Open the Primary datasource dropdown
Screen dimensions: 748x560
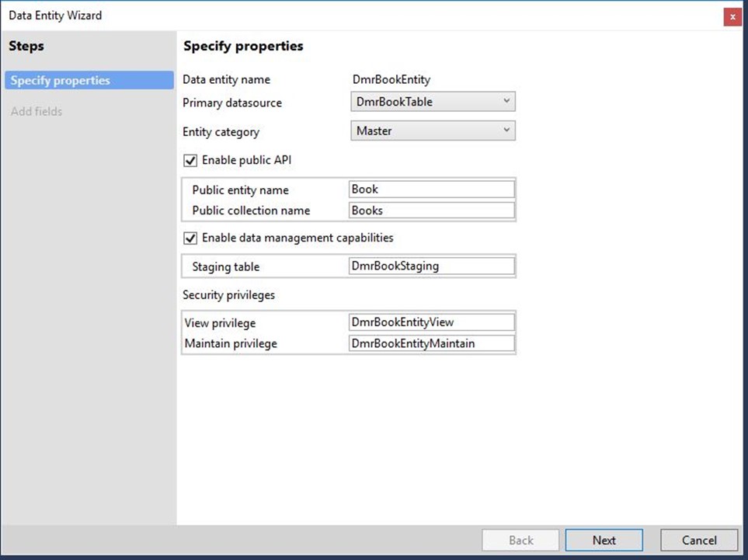pyautogui.click(x=433, y=102)
